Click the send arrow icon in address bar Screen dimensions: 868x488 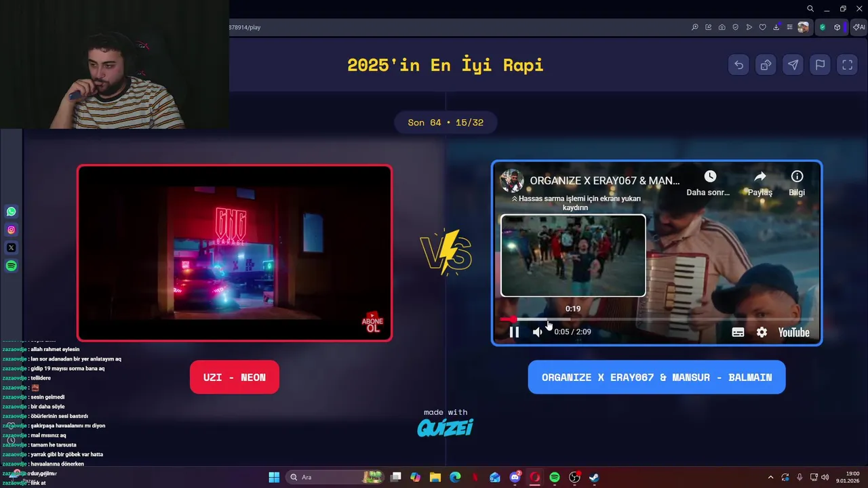(x=749, y=27)
